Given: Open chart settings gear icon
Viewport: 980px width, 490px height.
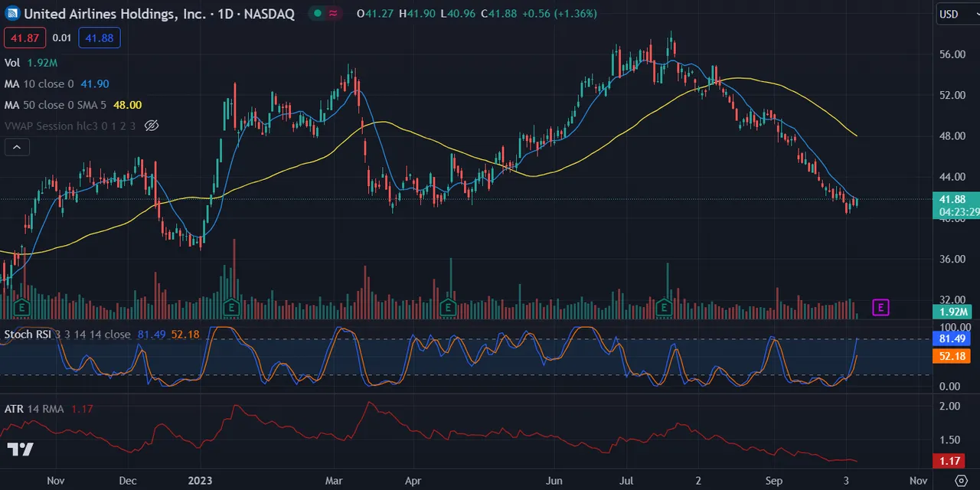Looking at the screenshot, I should point(962,481).
